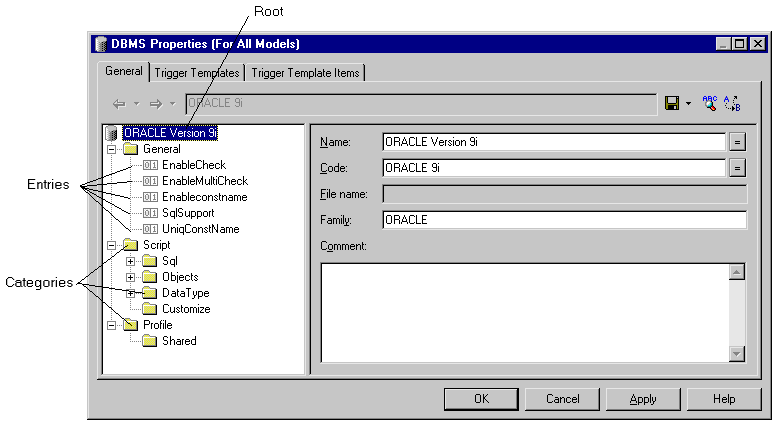774x438 pixels.
Task: Select the Shared text label
Action: (x=179, y=341)
